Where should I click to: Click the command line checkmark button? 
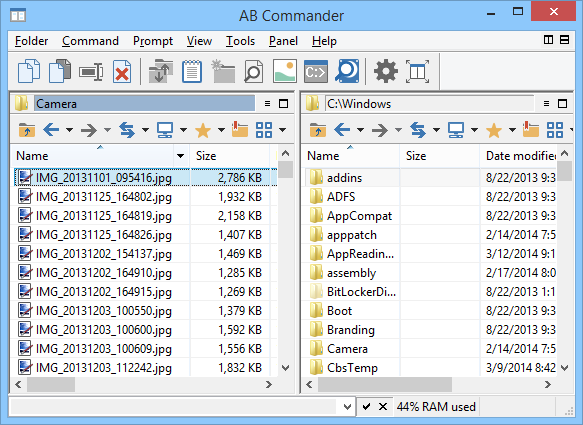click(x=366, y=406)
